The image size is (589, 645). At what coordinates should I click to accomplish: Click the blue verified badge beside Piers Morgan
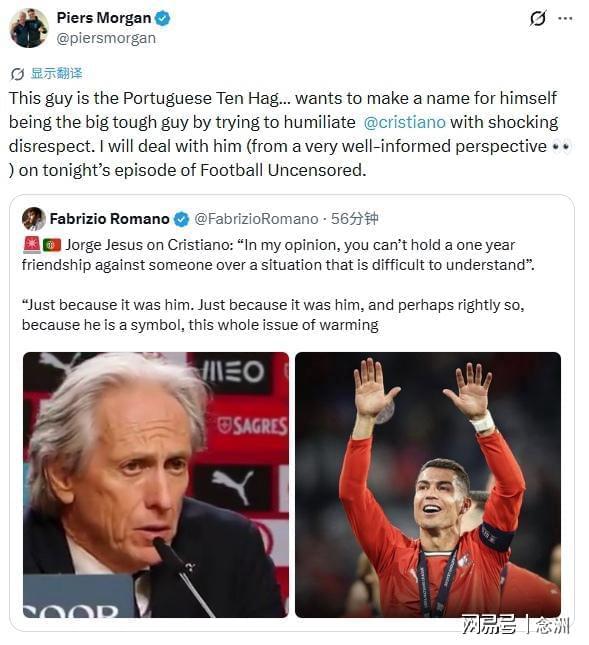tap(163, 19)
